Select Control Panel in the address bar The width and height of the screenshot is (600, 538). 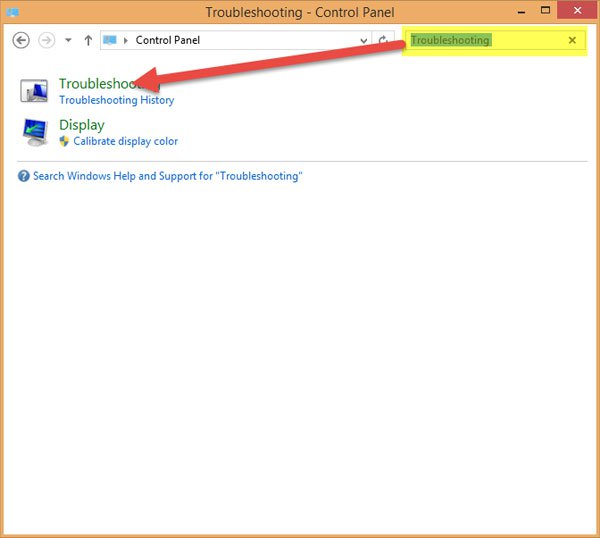pyautogui.click(x=168, y=40)
